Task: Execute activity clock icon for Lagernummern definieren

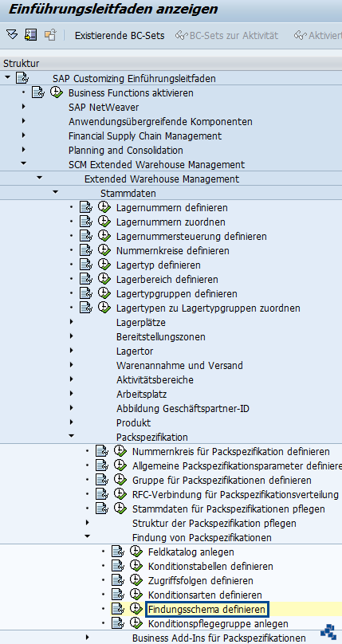Action: click(x=104, y=207)
